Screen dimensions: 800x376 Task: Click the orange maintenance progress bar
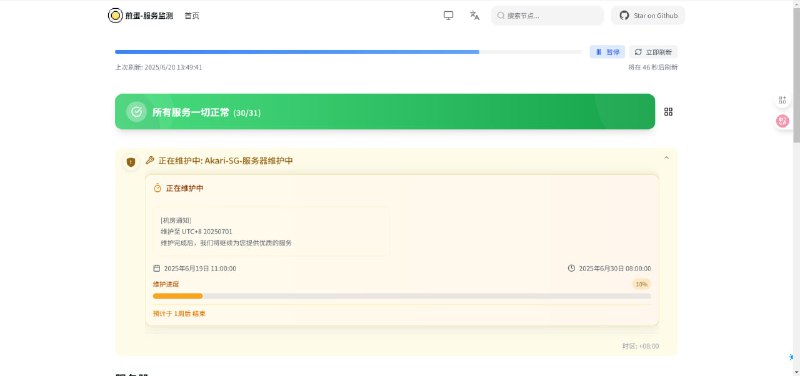coord(402,296)
